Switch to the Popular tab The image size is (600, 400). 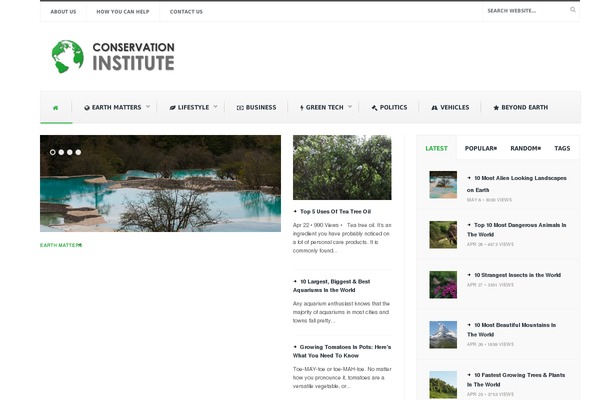click(x=481, y=149)
